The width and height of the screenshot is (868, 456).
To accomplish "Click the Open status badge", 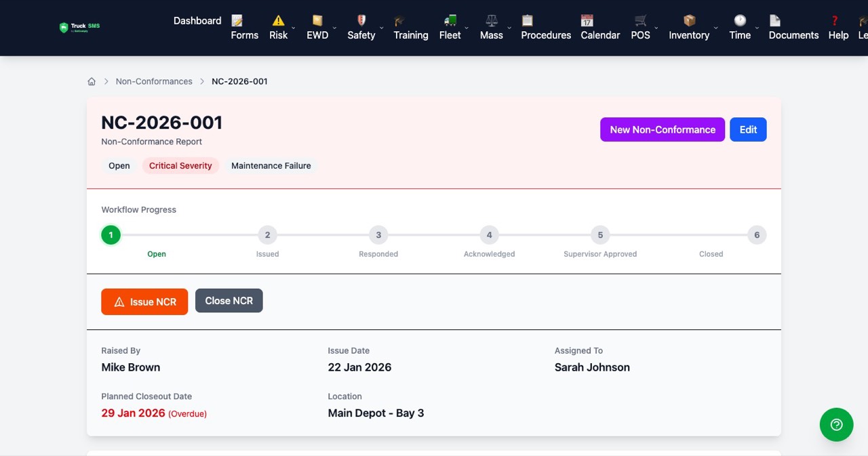I will pos(119,166).
